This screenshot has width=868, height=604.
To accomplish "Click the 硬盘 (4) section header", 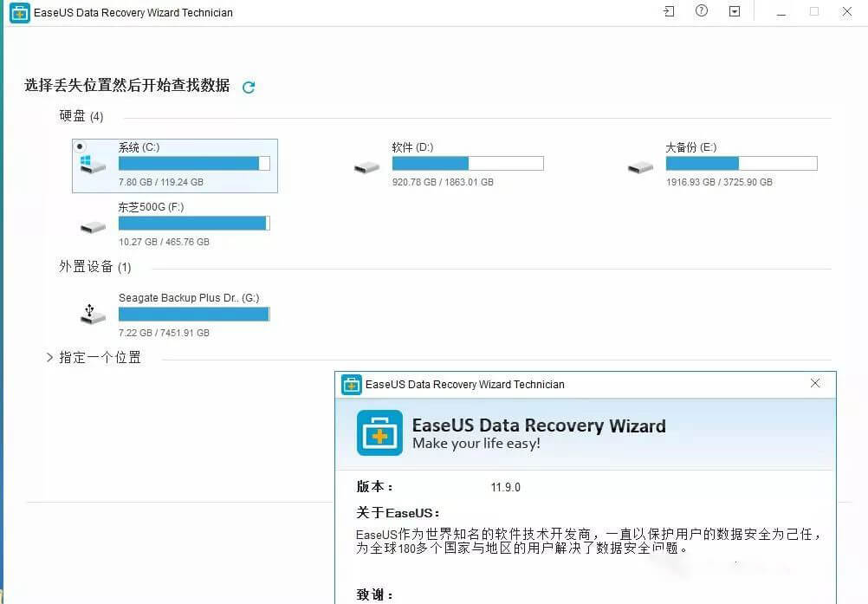I will [81, 116].
